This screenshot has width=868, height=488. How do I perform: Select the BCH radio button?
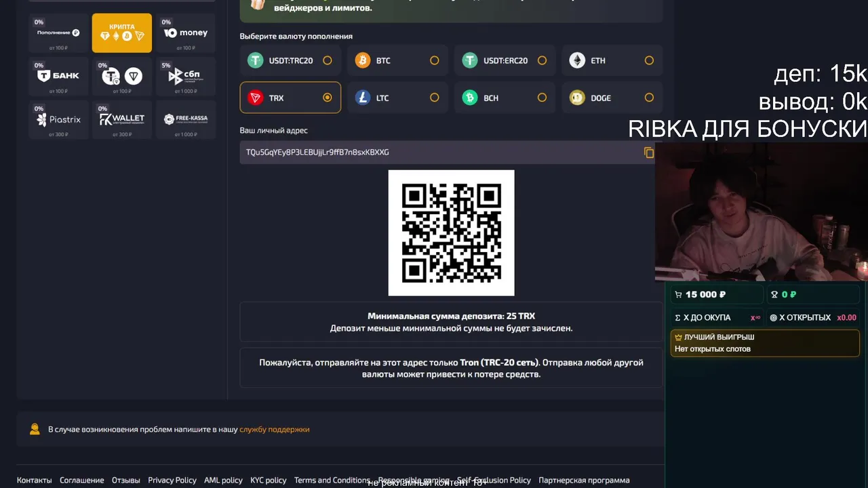coord(542,98)
